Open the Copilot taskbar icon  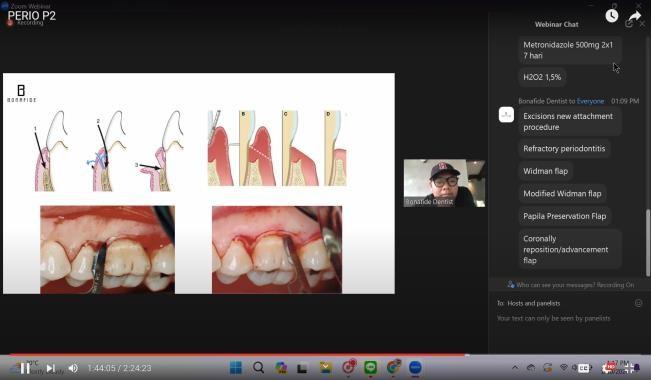point(281,368)
